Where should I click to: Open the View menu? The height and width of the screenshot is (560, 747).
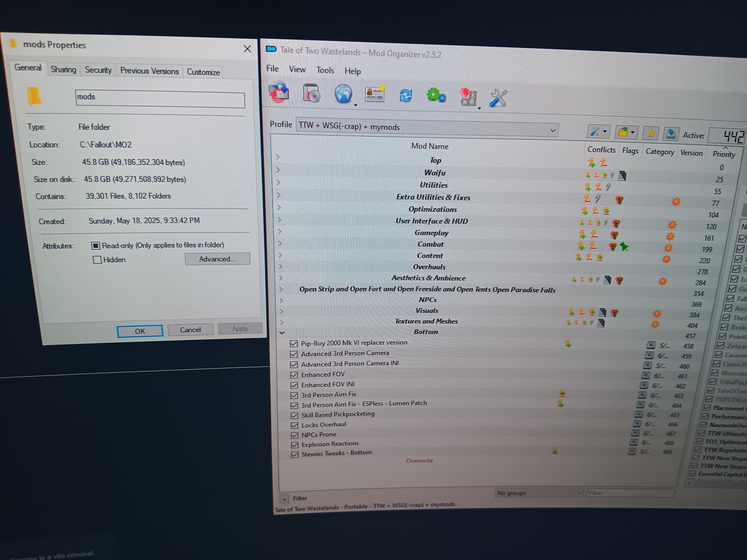point(297,69)
